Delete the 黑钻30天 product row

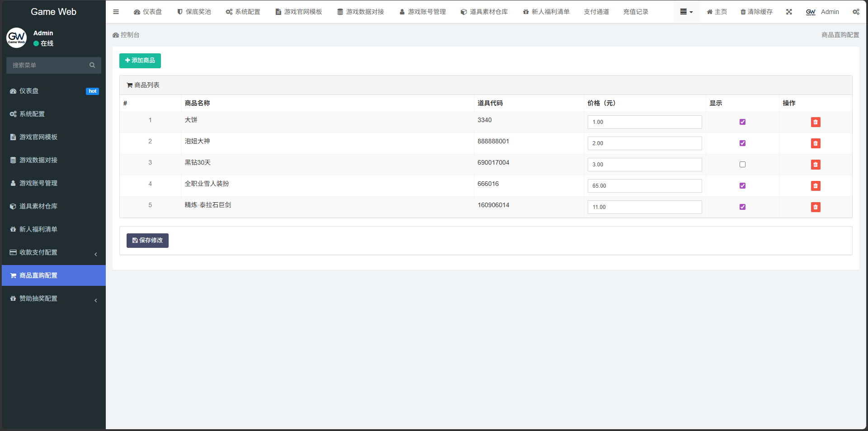pos(815,165)
